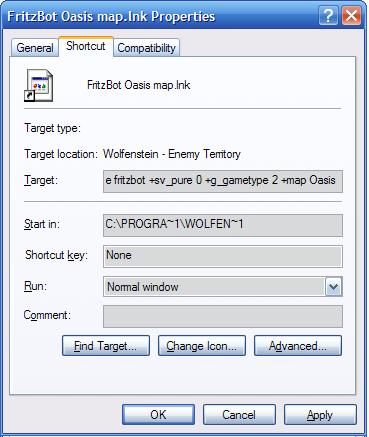
Task: Open the Compatibility tab
Action: pyautogui.click(x=146, y=48)
